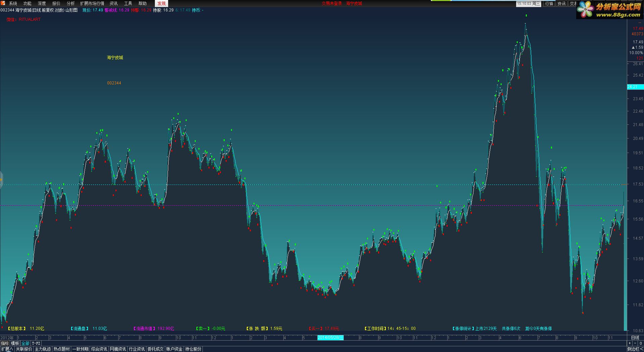This screenshot has width=644, height=352.
Task: Click the yellow 海宁皮城 chart label
Action: [x=115, y=57]
